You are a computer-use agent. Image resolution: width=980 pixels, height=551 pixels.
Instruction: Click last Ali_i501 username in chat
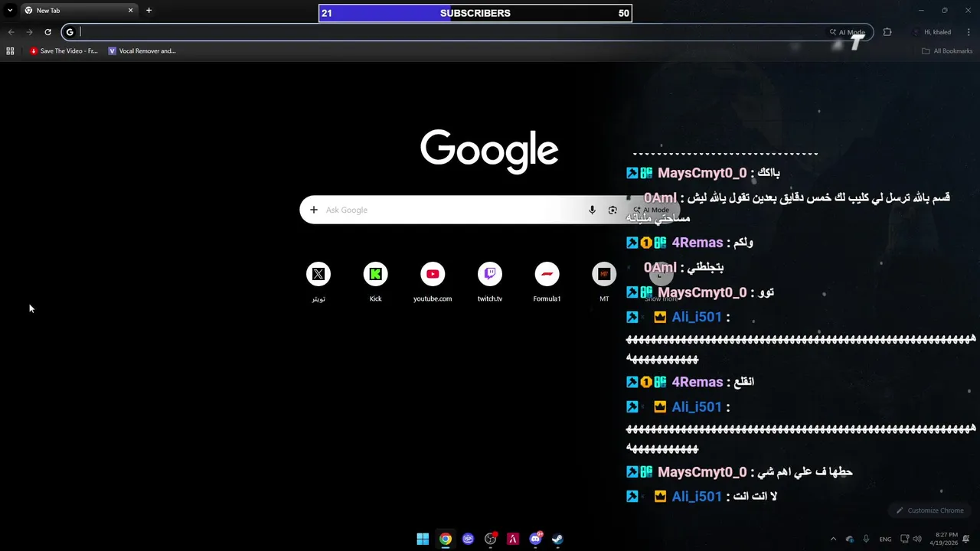click(697, 497)
